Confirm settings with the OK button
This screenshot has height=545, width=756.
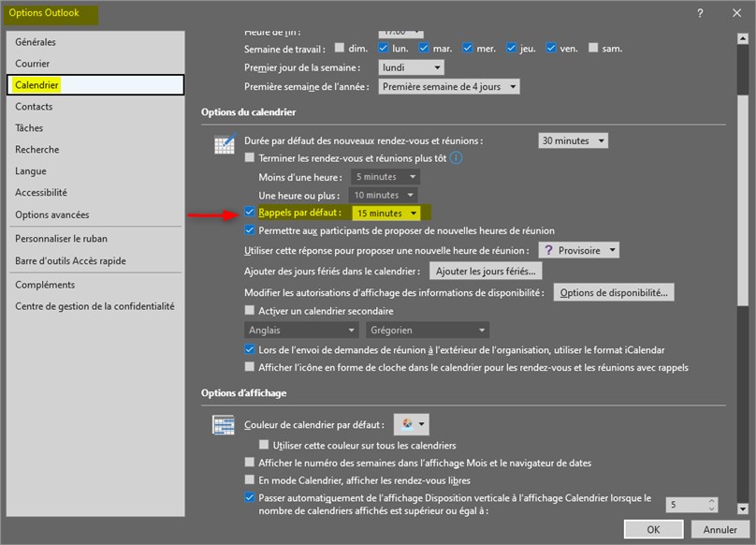pyautogui.click(x=653, y=530)
